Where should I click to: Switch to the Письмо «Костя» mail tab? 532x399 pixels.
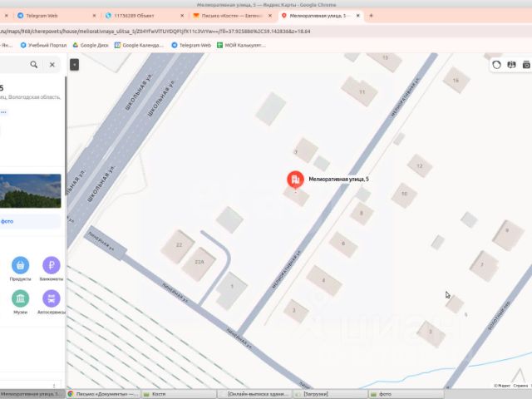click(x=232, y=16)
